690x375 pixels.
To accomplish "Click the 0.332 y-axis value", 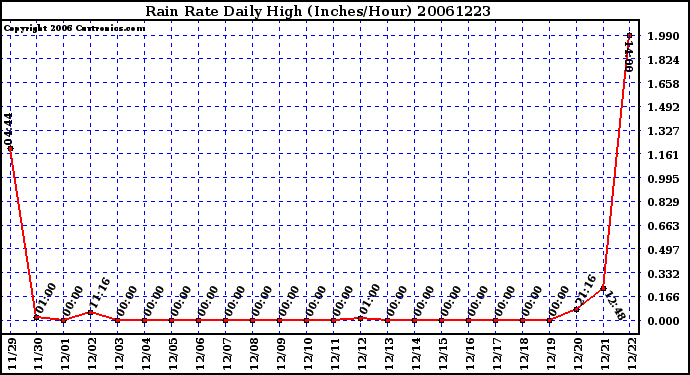I will click(663, 274).
